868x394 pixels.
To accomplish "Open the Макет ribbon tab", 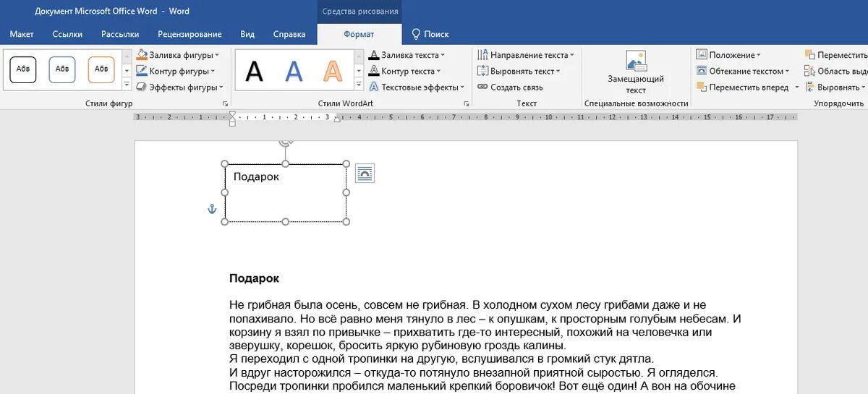I will pyautogui.click(x=22, y=34).
